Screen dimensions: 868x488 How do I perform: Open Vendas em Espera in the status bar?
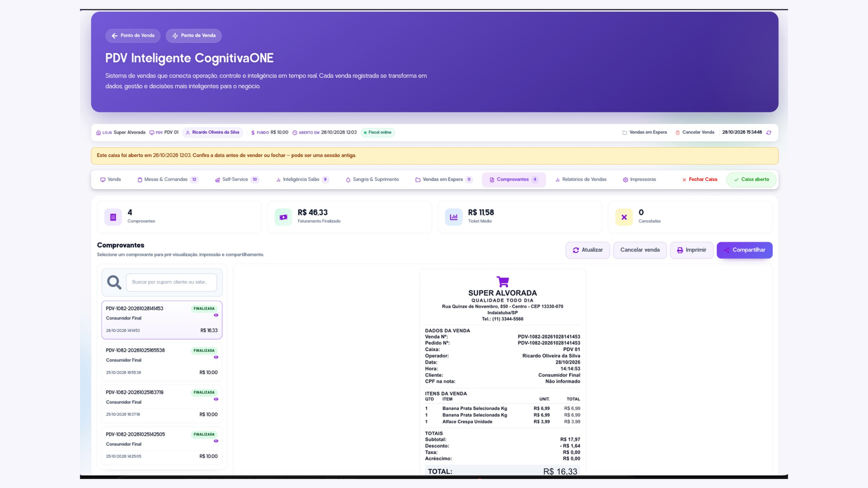coord(644,132)
